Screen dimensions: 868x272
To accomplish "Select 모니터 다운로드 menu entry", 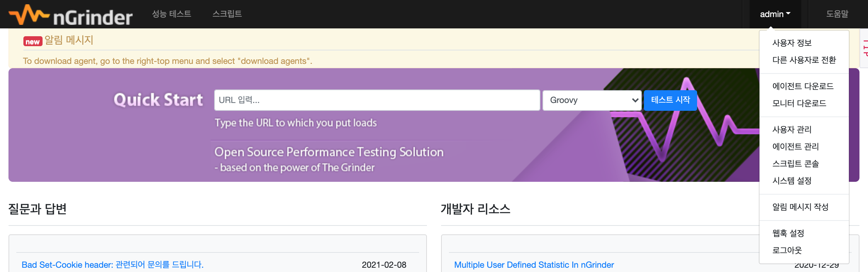I will 799,103.
